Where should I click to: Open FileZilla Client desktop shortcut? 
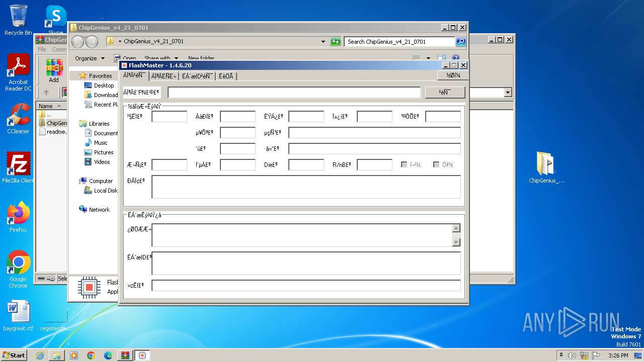18,167
